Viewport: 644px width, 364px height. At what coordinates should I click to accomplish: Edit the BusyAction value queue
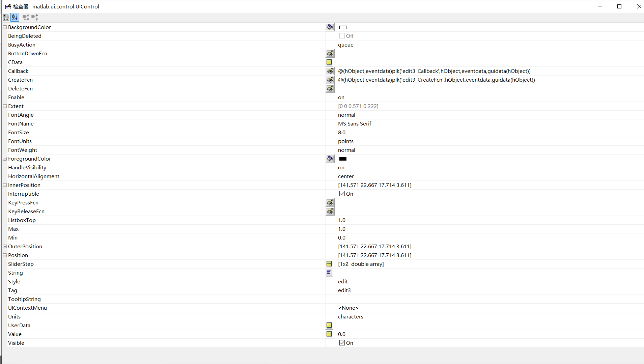346,45
